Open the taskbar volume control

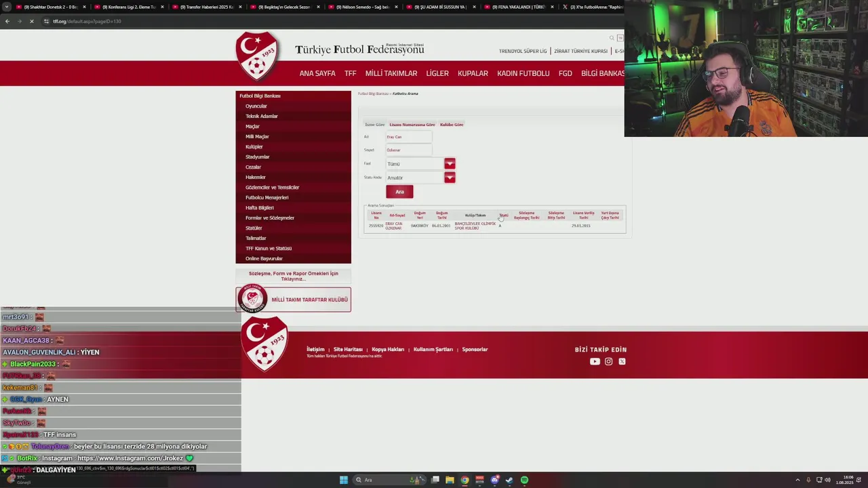click(827, 480)
